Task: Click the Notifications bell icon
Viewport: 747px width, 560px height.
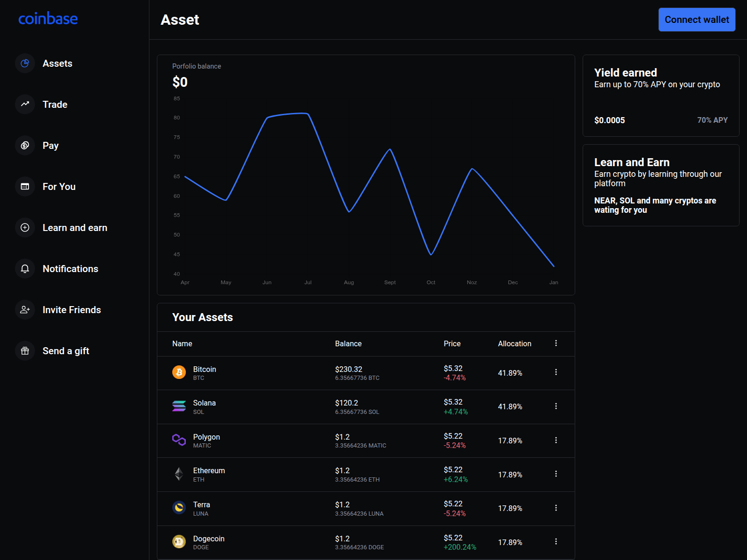Action: pos(25,269)
